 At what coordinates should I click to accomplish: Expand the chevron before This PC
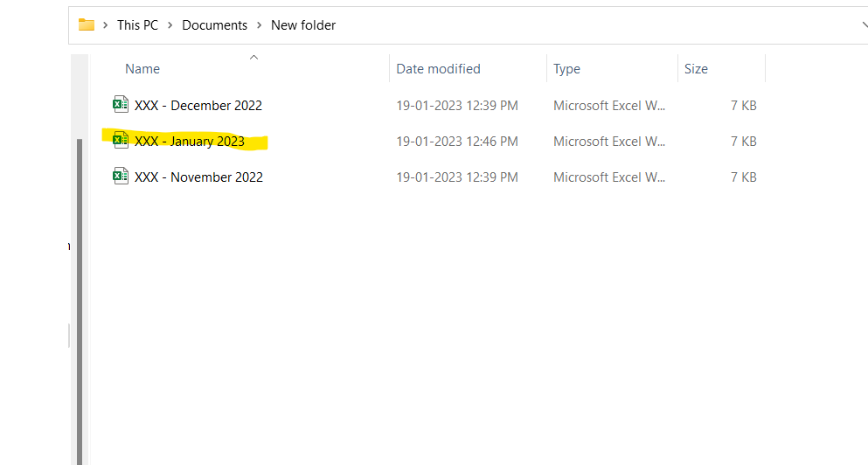[x=106, y=25]
